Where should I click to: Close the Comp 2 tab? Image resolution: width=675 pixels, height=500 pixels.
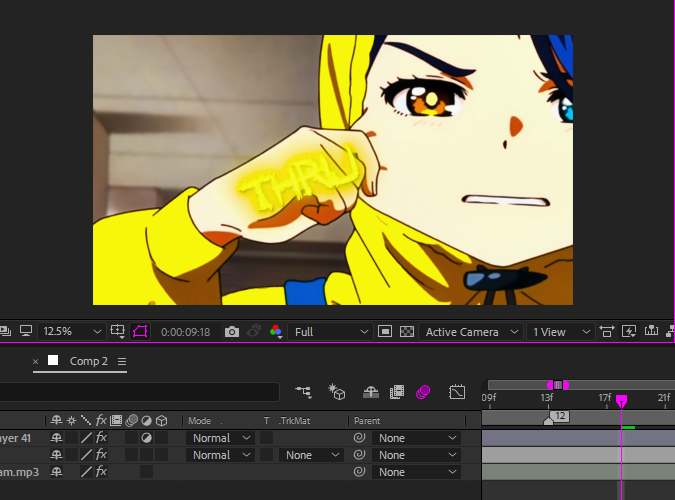coord(36,361)
